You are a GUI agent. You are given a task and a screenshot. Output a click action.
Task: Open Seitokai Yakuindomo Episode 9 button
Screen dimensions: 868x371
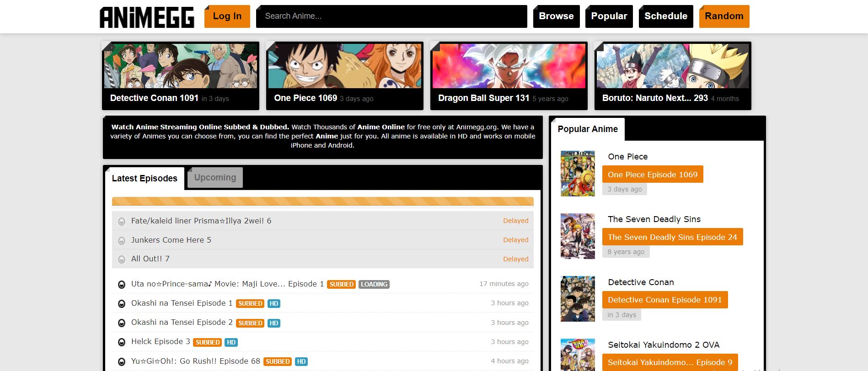click(670, 362)
